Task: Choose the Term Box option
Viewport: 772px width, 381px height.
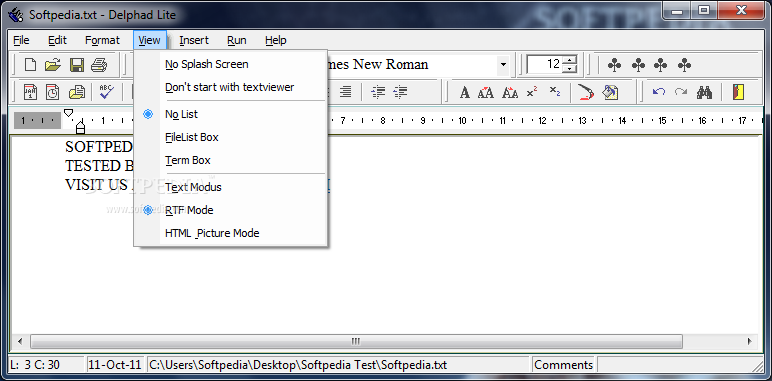Action: pos(230,160)
